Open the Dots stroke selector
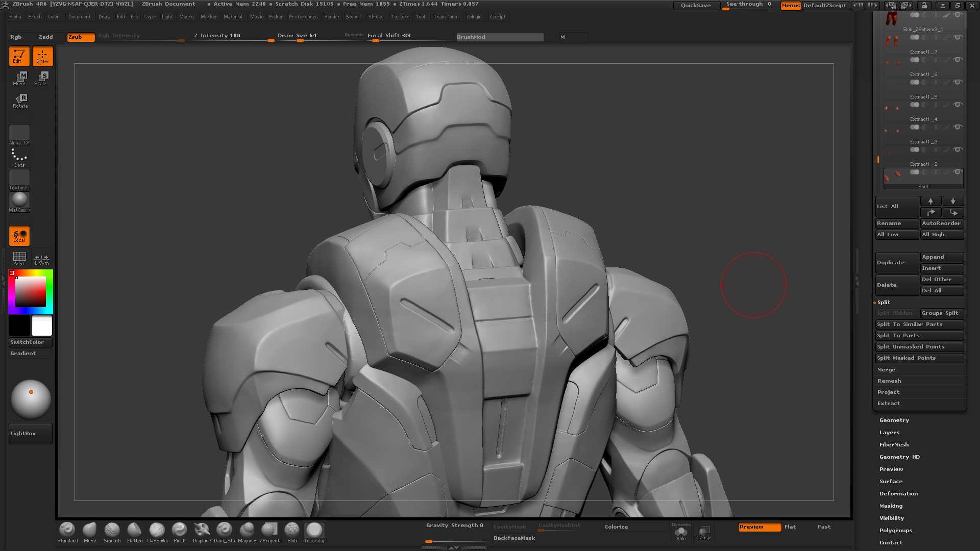Image resolution: width=980 pixels, height=551 pixels. coord(19,158)
